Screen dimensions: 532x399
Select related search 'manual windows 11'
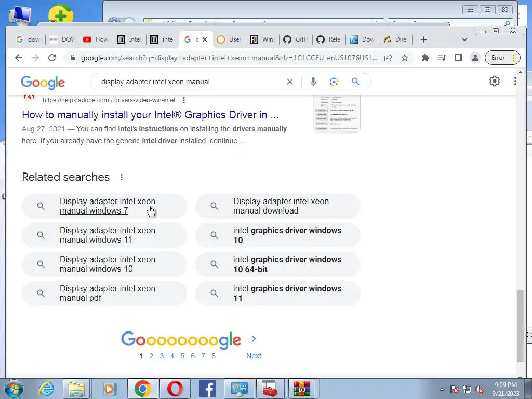coord(104,235)
